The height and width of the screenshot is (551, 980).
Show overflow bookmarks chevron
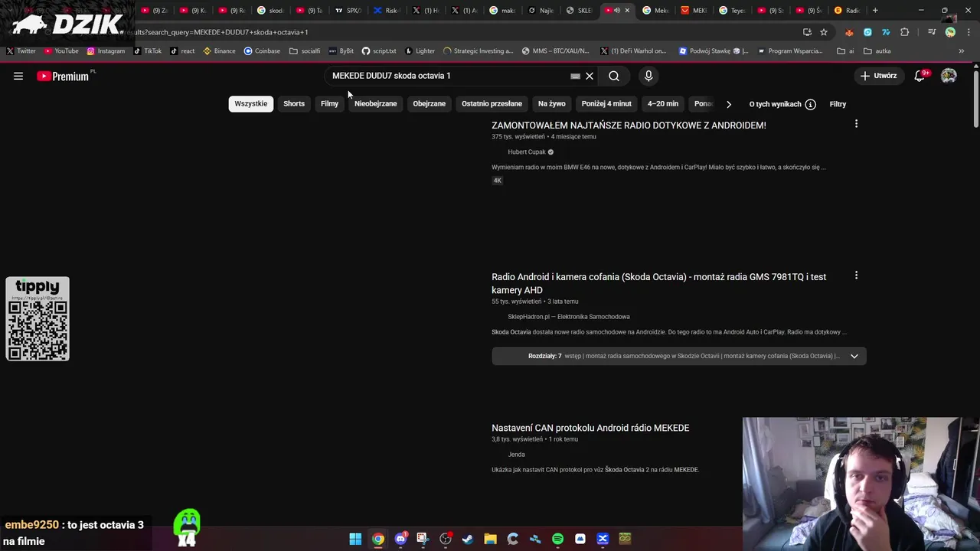(962, 51)
